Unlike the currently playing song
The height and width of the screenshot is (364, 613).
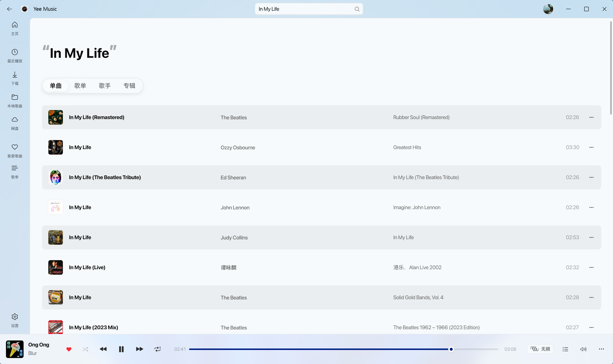pos(69,349)
